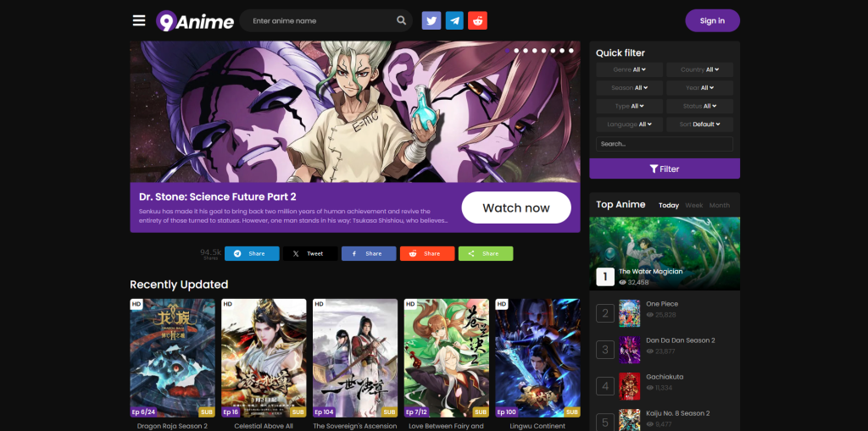Open the Twitter header icon
The width and height of the screenshot is (868, 431).
(431, 20)
